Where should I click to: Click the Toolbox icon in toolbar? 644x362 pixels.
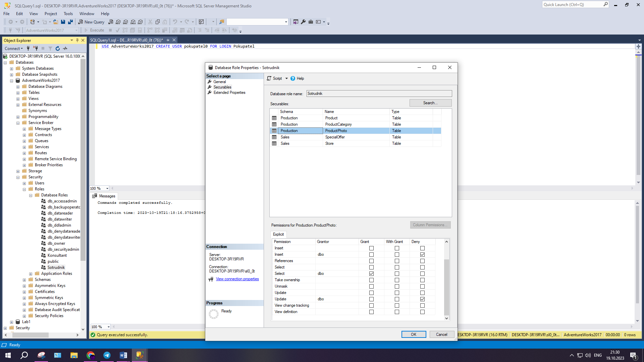311,22
